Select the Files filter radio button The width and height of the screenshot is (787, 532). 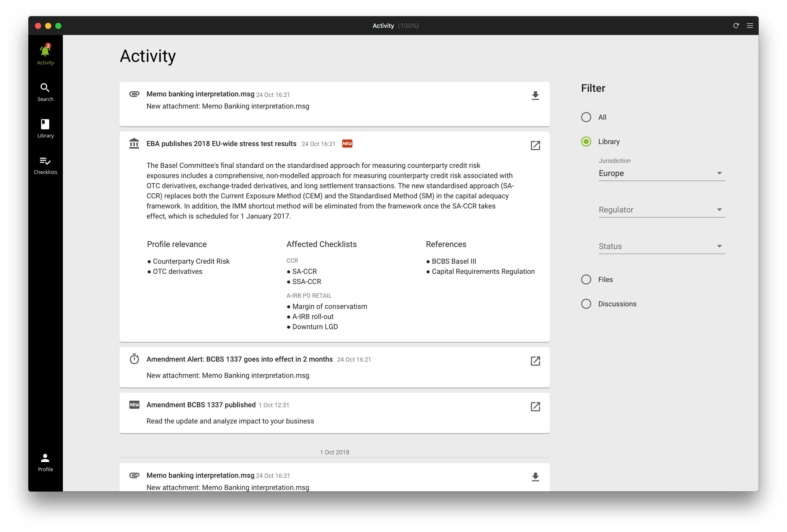586,279
